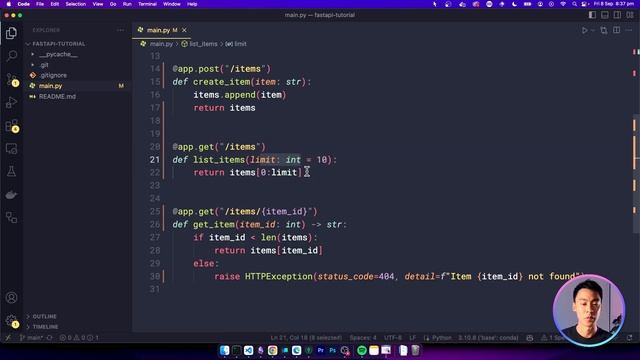This screenshot has height=360, width=640.
Task: Select Python language mode in status bar
Action: [x=441, y=338]
